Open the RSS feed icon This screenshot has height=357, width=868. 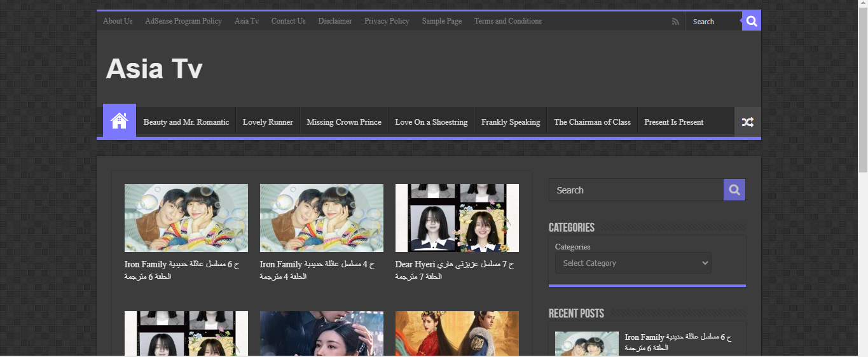tap(675, 22)
